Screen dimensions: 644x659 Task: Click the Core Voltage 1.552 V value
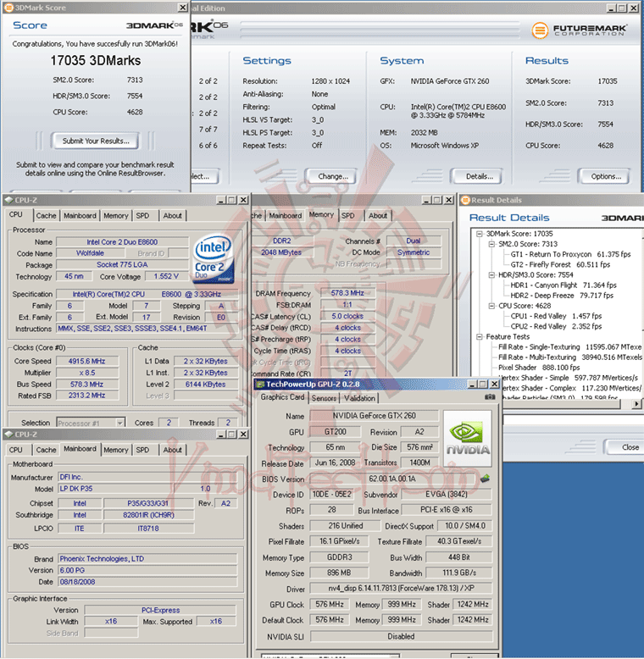[166, 276]
